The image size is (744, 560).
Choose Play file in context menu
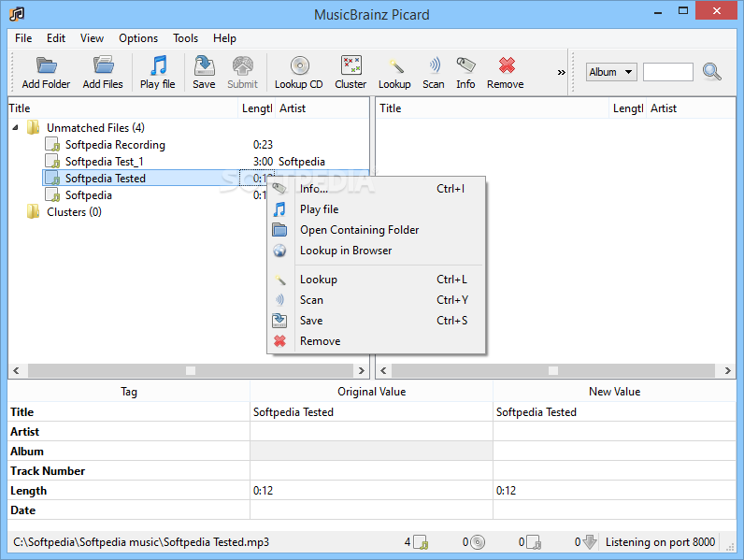coord(377,209)
